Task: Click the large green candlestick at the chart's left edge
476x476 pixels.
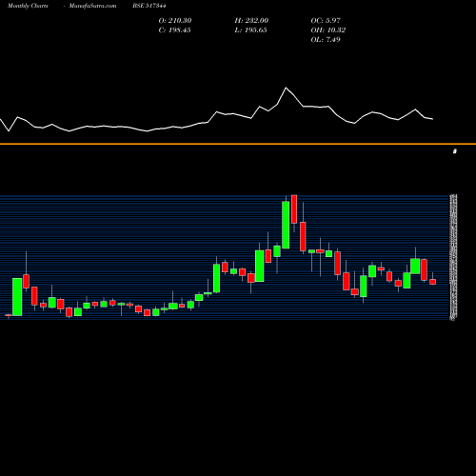Action: (x=17, y=297)
